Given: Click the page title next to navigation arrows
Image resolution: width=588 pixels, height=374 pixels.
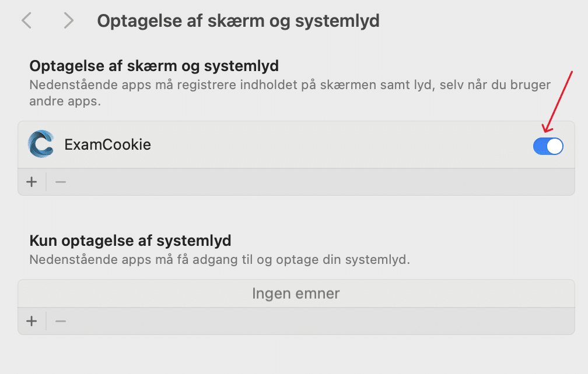Looking at the screenshot, I should pos(238,21).
